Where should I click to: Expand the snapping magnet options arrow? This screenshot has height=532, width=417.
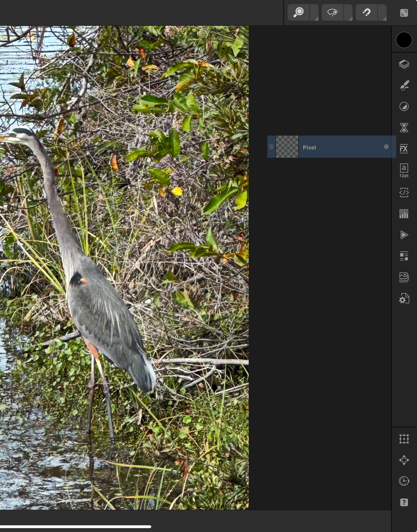[x=382, y=12]
